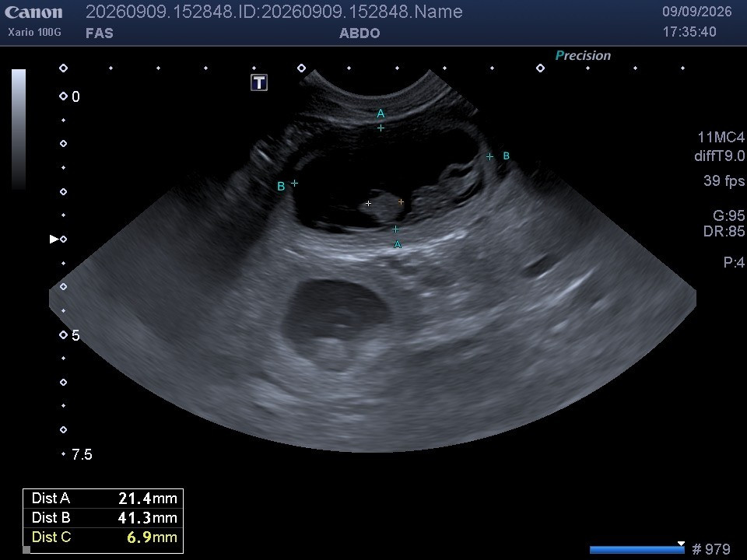Click the 11MC4 transducer label

(721, 138)
